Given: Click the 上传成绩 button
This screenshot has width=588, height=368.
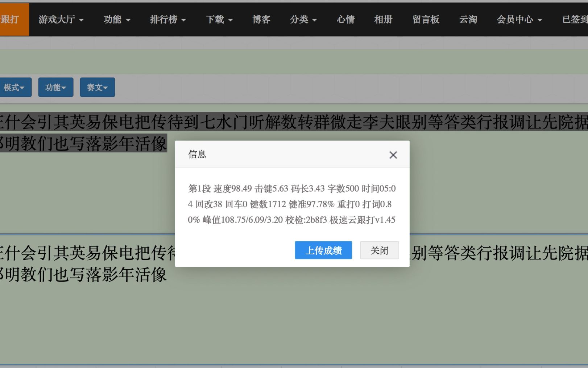Looking at the screenshot, I should click(x=323, y=250).
